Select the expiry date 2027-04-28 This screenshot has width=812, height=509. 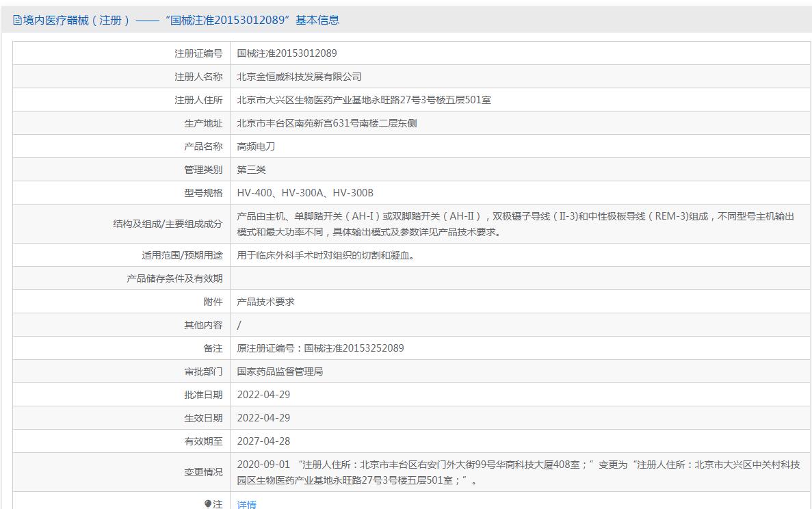click(263, 441)
